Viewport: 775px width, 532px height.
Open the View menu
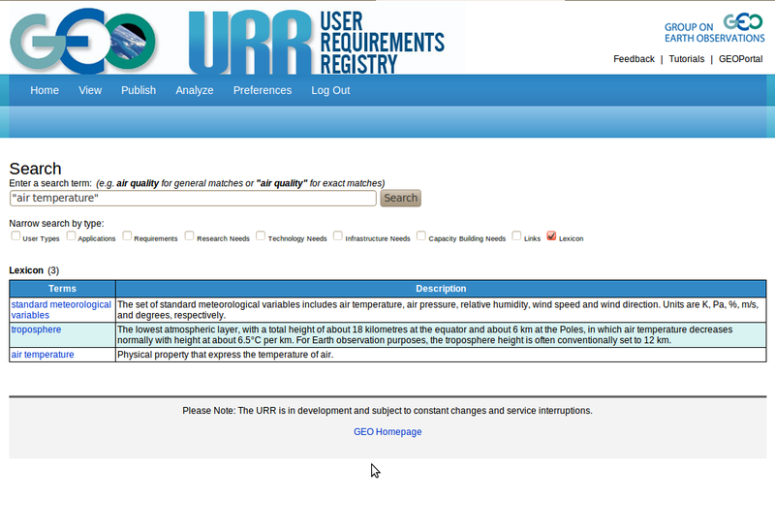click(90, 90)
